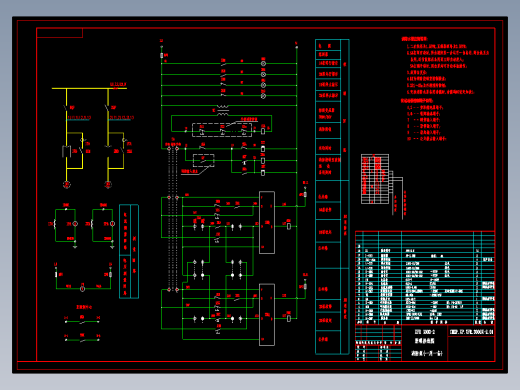Click the tall cyan function-description column

(332, 197)
